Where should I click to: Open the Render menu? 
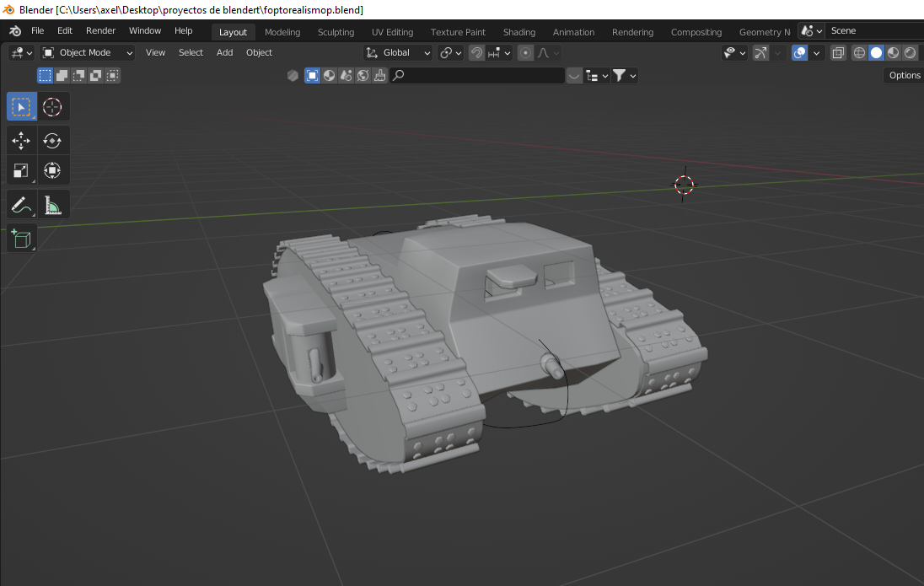pyautogui.click(x=101, y=30)
